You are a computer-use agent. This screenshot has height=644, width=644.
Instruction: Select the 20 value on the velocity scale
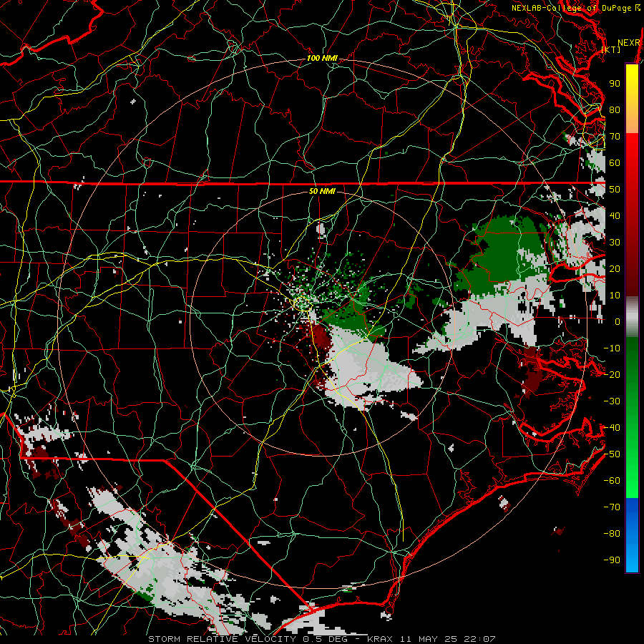(615, 268)
